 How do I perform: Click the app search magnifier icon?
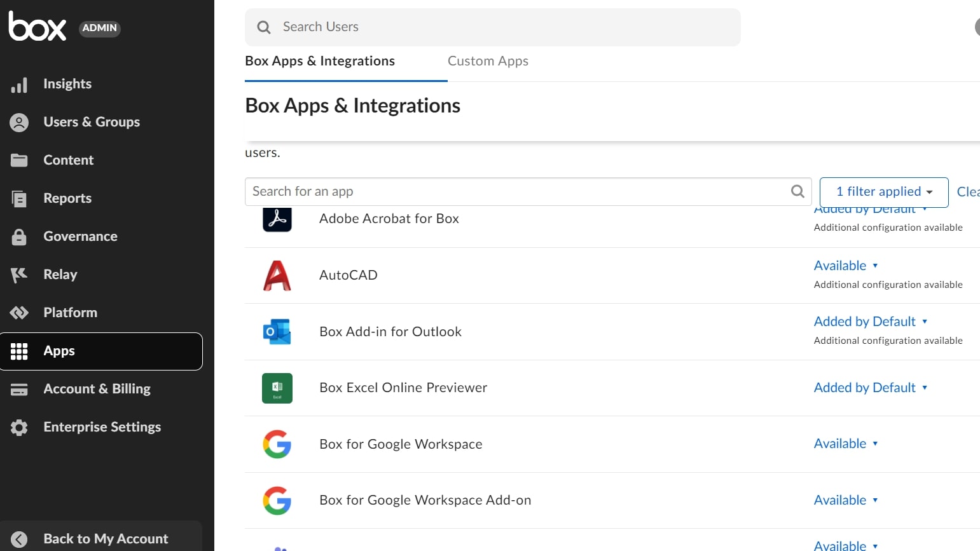click(797, 191)
